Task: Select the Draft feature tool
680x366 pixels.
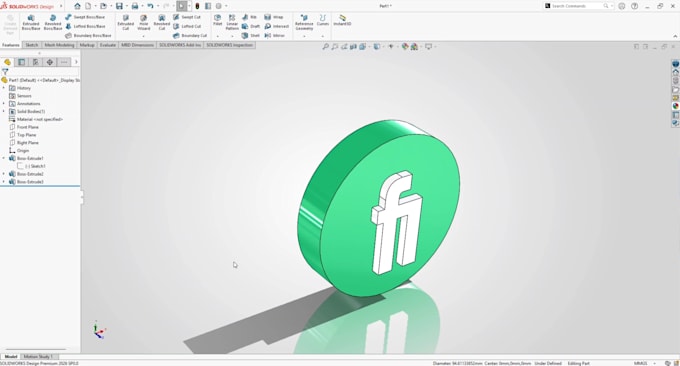Action: 251,26
